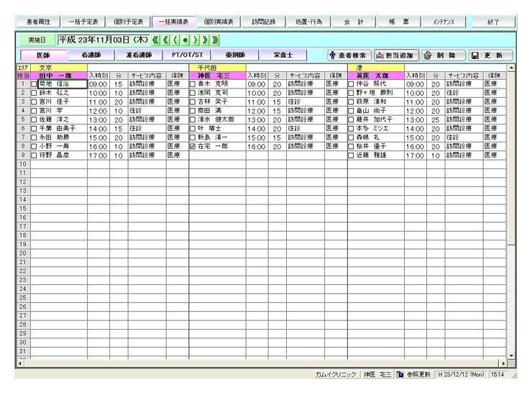Select staff header 英医 太郎
Viewport: 532px width, 393px height.
376,76
